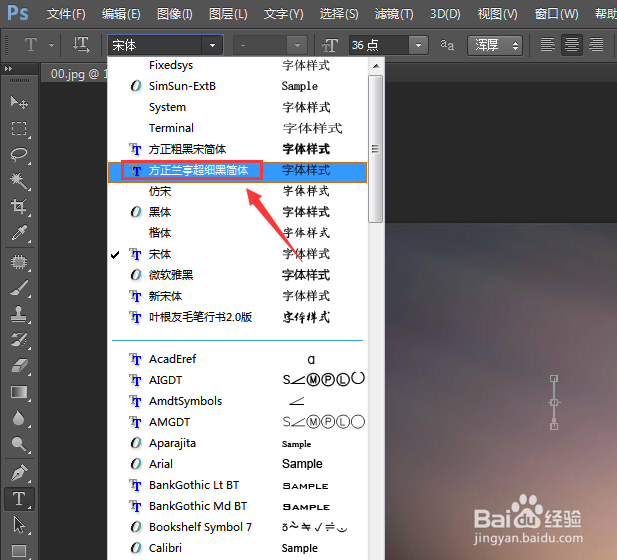Select the History Brush tool
This screenshot has width=617, height=560.
pyautogui.click(x=18, y=340)
